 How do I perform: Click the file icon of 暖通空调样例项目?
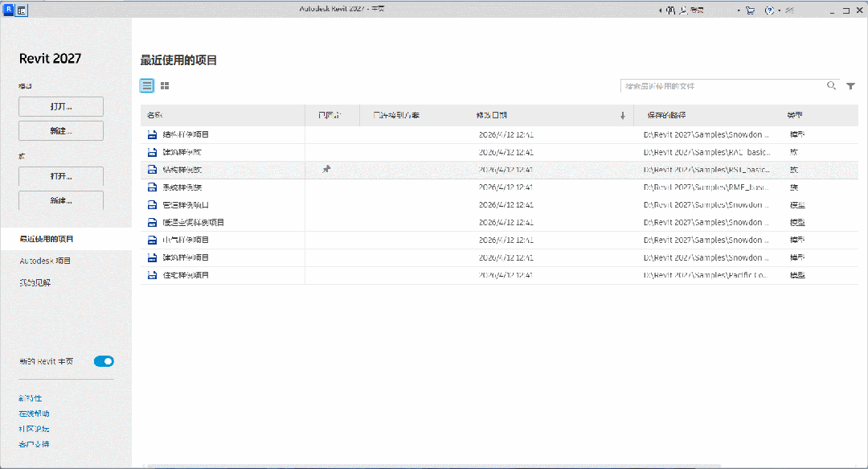point(152,222)
